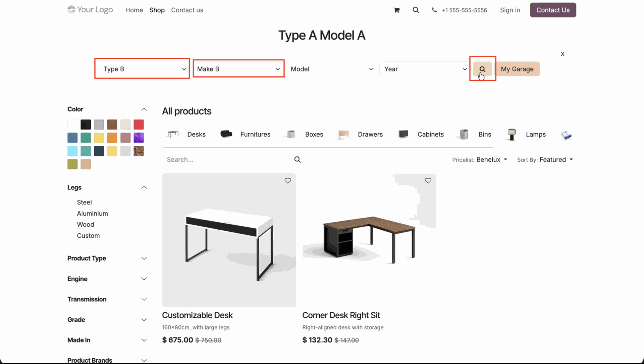
Task: Expand the Engine filter section
Action: pyautogui.click(x=107, y=279)
